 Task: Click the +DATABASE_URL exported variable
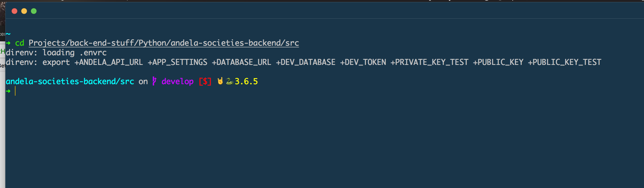click(x=241, y=62)
